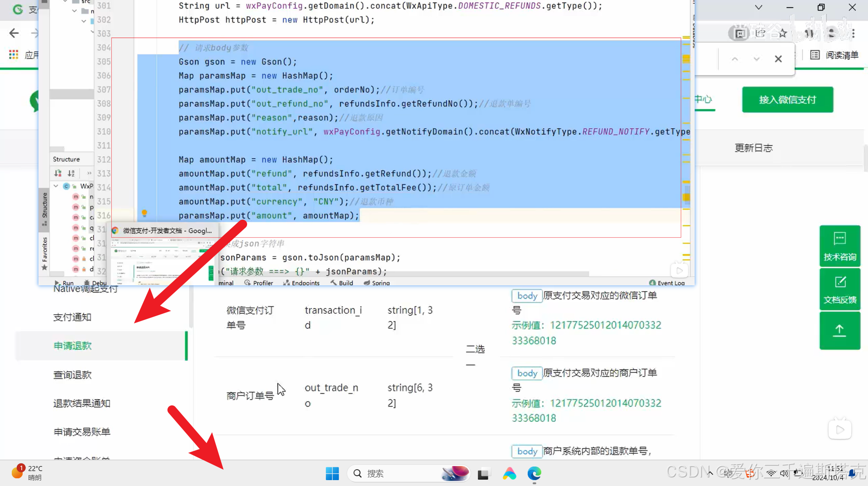Click the out_trade_no field name
This screenshot has width=868, height=486.
coord(331,395)
